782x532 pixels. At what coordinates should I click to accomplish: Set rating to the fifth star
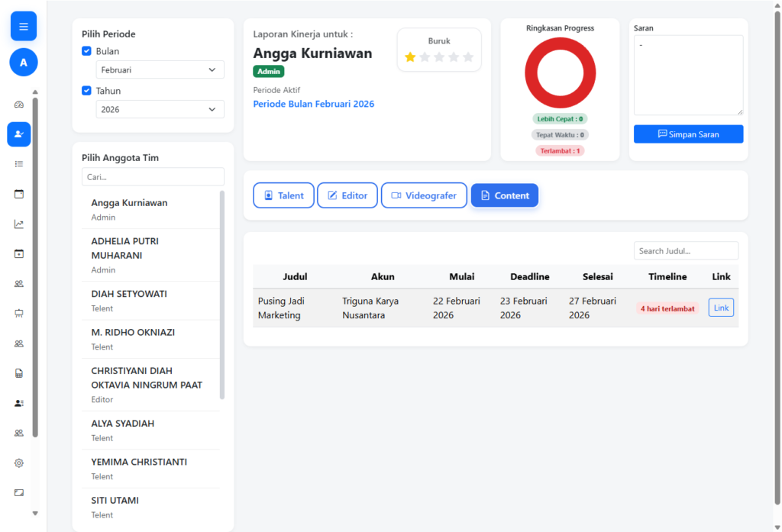pos(468,57)
